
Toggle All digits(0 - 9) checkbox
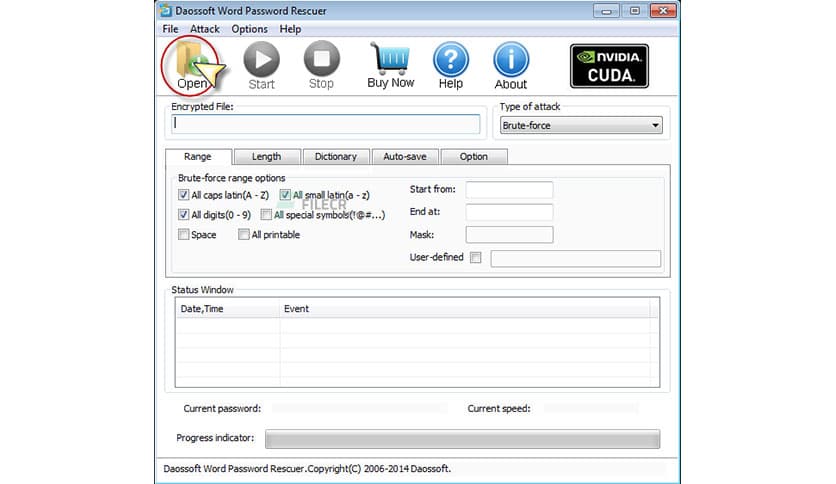coord(183,215)
